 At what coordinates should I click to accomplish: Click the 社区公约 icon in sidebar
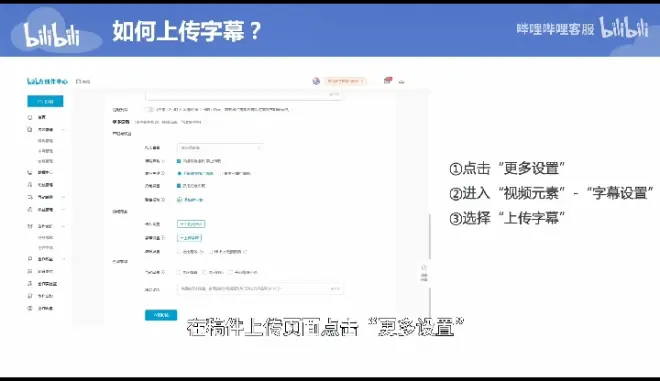pyautogui.click(x=30, y=296)
